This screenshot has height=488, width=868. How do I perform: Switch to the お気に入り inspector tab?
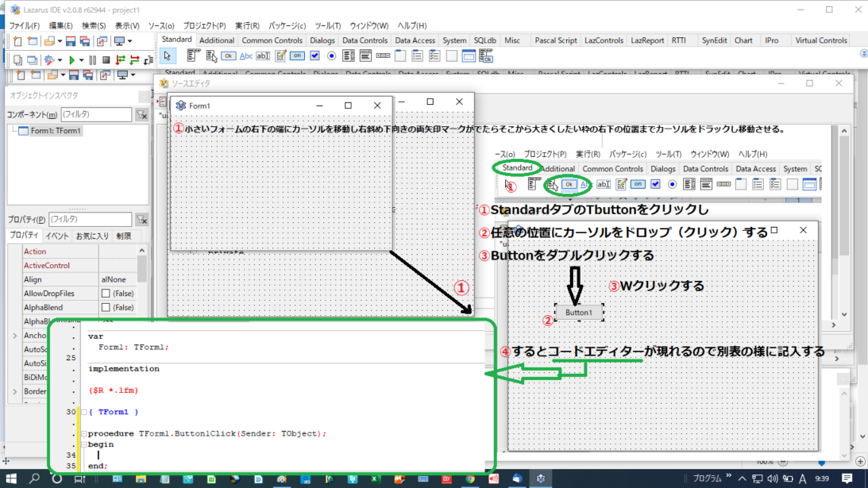pyautogui.click(x=92, y=236)
